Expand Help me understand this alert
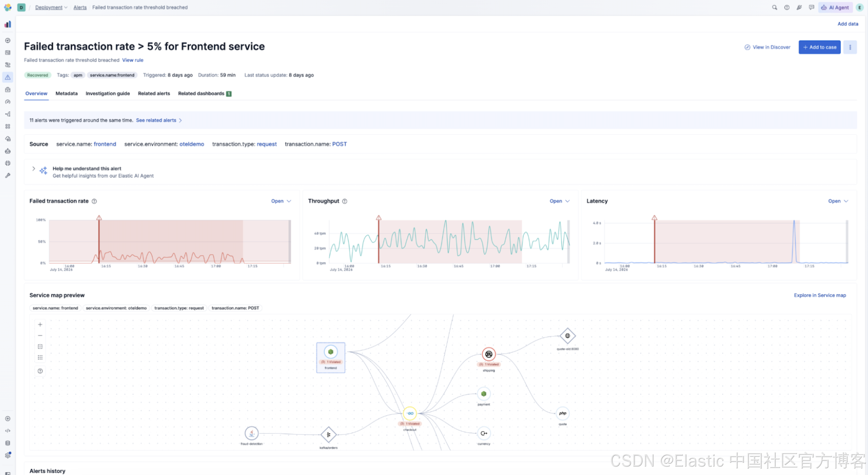Image resolution: width=868 pixels, height=475 pixels. tap(33, 168)
